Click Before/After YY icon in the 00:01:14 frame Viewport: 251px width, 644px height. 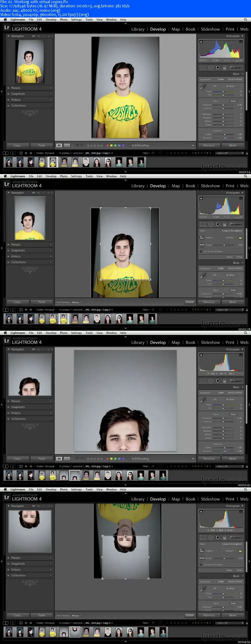click(67, 145)
